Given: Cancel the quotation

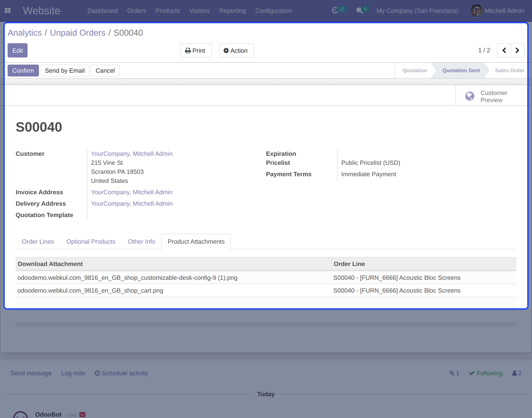Looking at the screenshot, I should point(105,71).
